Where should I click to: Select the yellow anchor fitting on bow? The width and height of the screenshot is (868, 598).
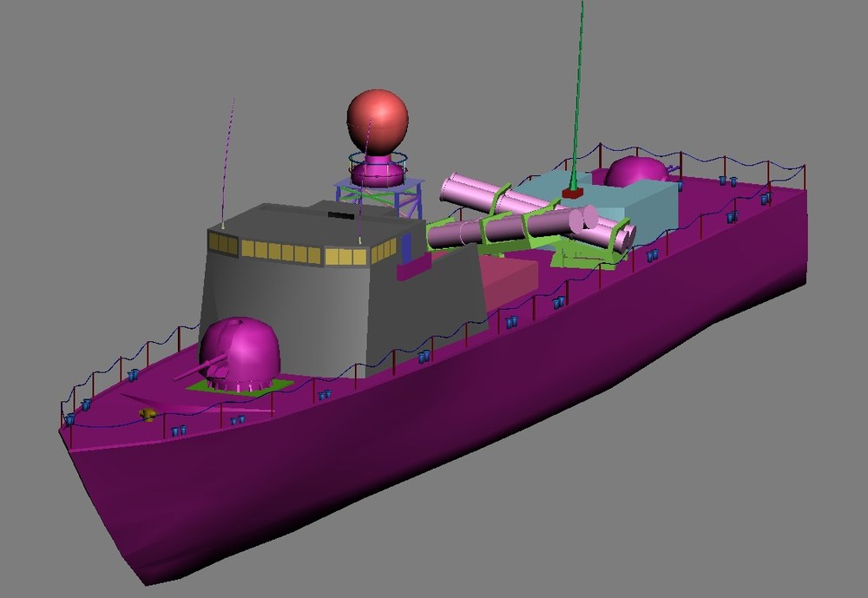[x=148, y=414]
